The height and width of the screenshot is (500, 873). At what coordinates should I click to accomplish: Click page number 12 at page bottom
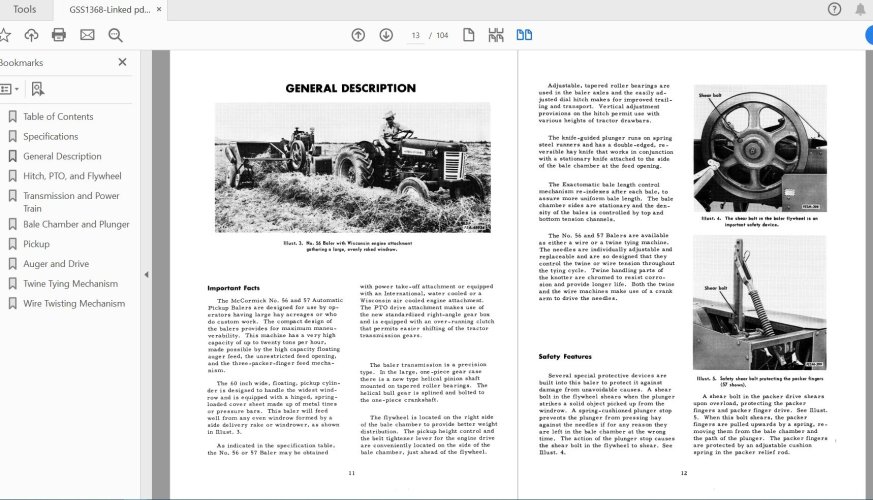pos(684,473)
